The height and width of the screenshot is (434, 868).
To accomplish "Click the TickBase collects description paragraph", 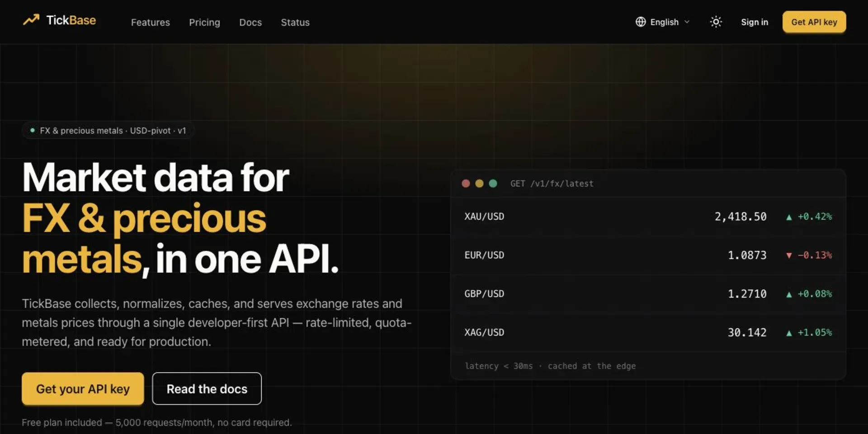I will (x=217, y=322).
